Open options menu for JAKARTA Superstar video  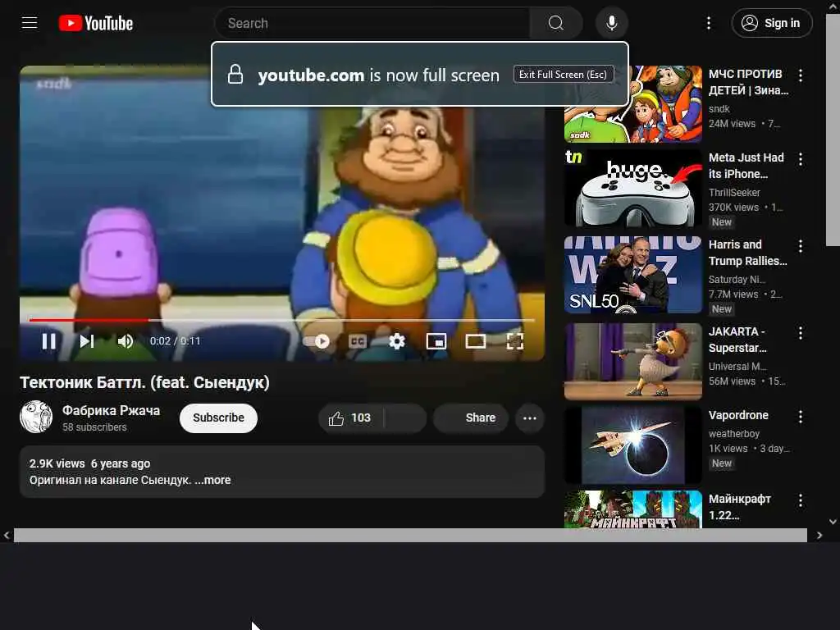tap(801, 333)
